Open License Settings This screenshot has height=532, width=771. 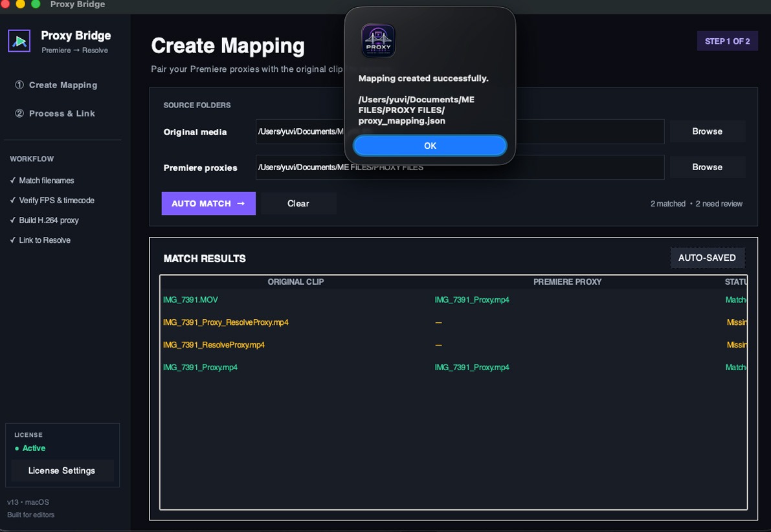pyautogui.click(x=62, y=471)
